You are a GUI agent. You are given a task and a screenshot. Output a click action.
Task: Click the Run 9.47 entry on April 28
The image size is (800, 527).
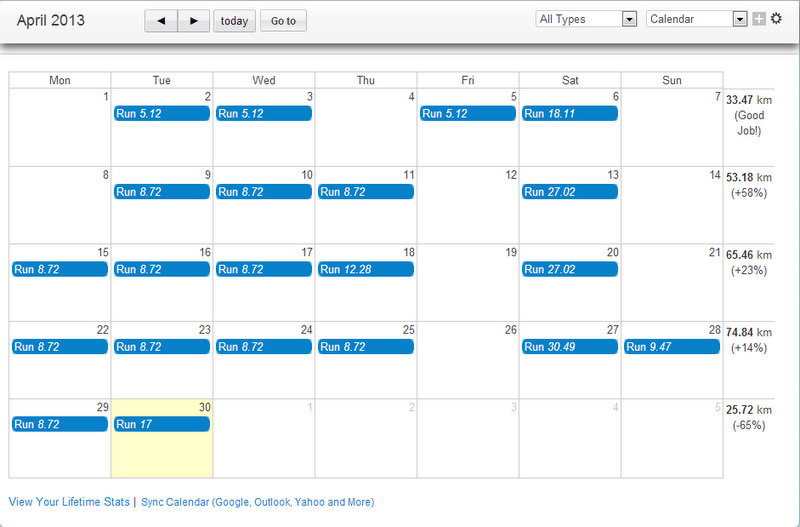tap(671, 347)
